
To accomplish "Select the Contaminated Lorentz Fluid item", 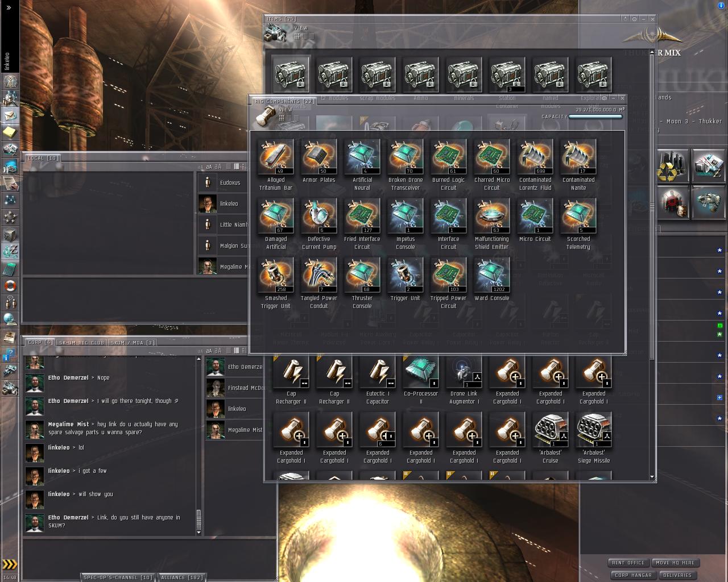I will click(x=535, y=165).
